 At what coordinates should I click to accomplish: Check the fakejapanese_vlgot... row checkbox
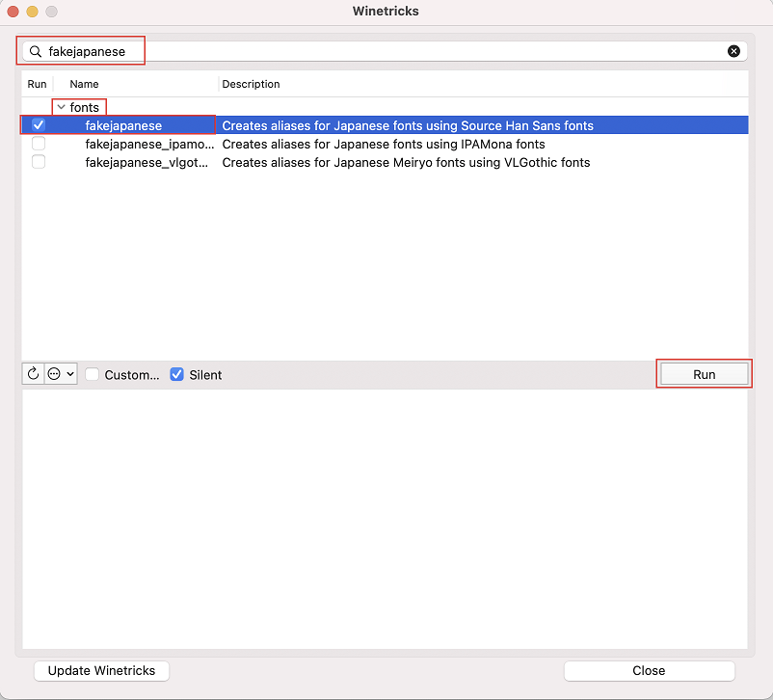point(39,162)
